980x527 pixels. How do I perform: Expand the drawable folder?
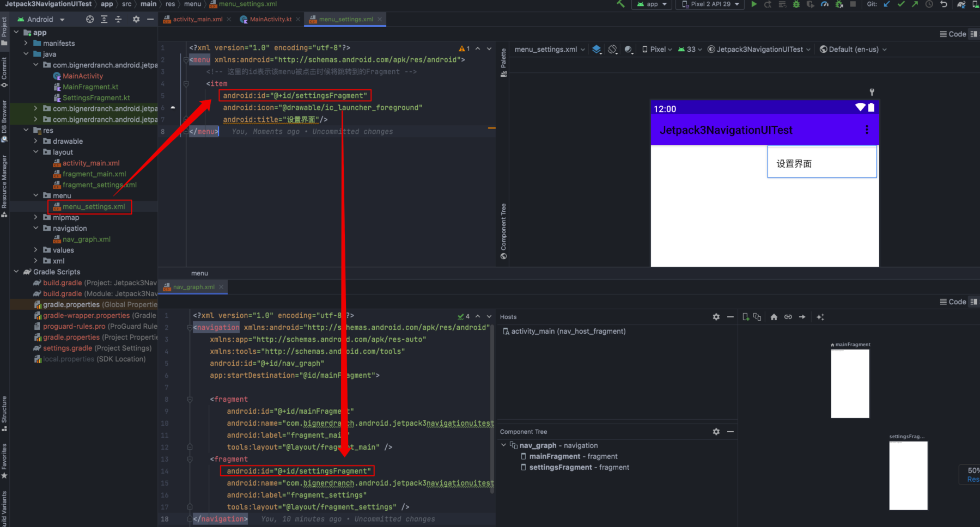point(35,142)
